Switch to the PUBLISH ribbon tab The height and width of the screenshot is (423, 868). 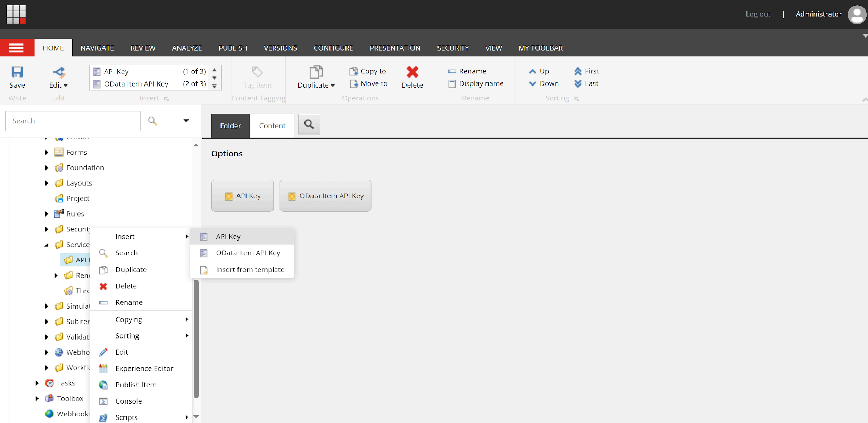coord(233,48)
